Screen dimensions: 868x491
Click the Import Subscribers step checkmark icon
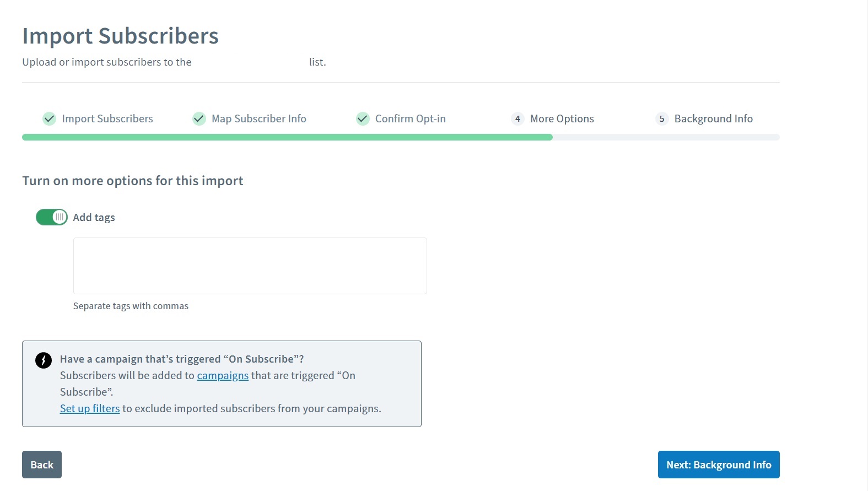pos(50,118)
